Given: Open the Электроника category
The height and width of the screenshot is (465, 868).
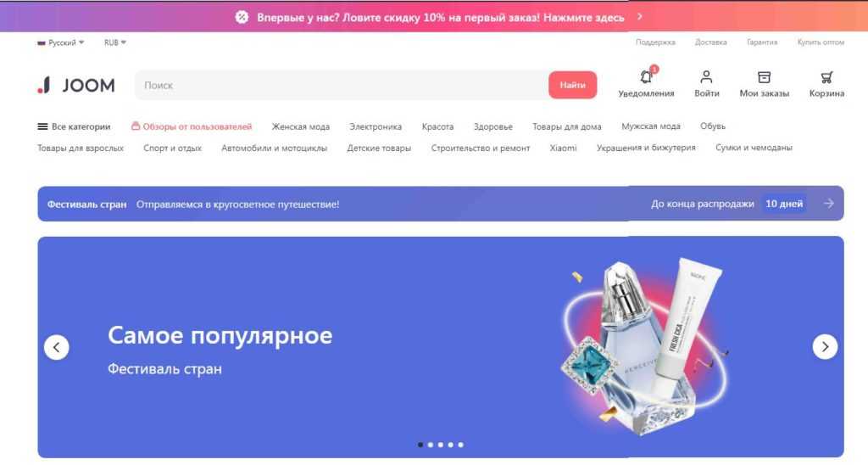Looking at the screenshot, I should click(x=376, y=126).
